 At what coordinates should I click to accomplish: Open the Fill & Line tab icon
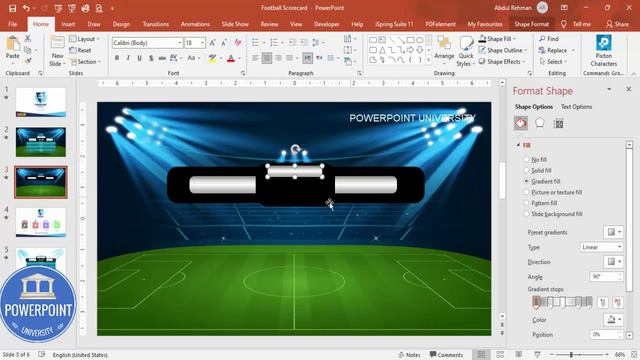520,123
